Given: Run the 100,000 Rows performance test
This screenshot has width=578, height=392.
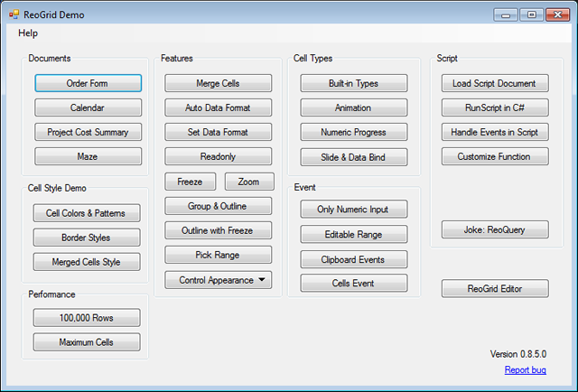Looking at the screenshot, I should pyautogui.click(x=87, y=318).
